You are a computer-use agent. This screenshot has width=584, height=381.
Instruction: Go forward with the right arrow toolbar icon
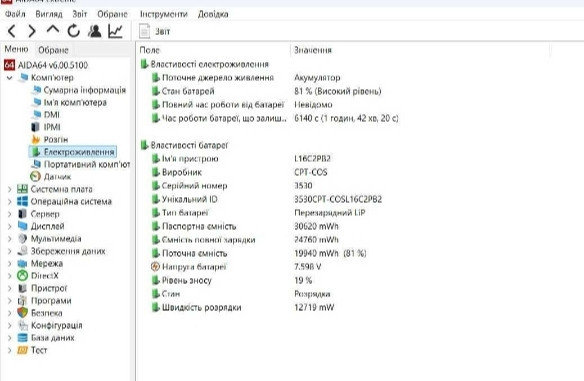point(32,31)
